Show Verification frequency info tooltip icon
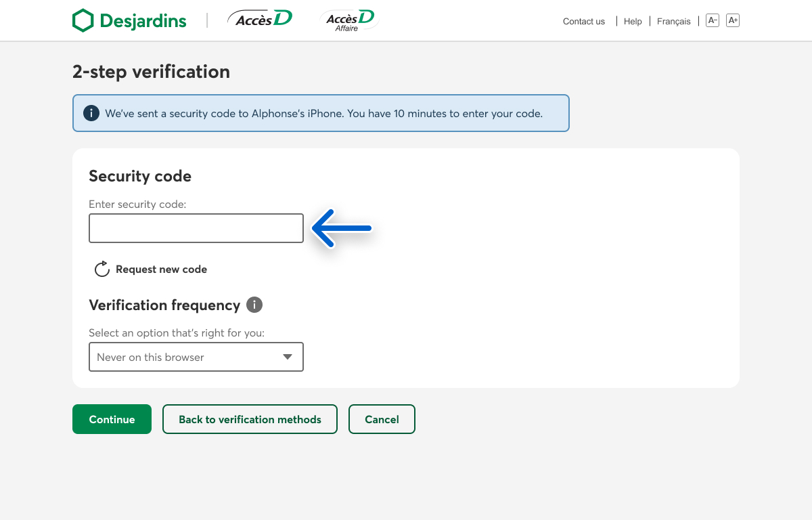Image resolution: width=812 pixels, height=520 pixels. coord(254,305)
